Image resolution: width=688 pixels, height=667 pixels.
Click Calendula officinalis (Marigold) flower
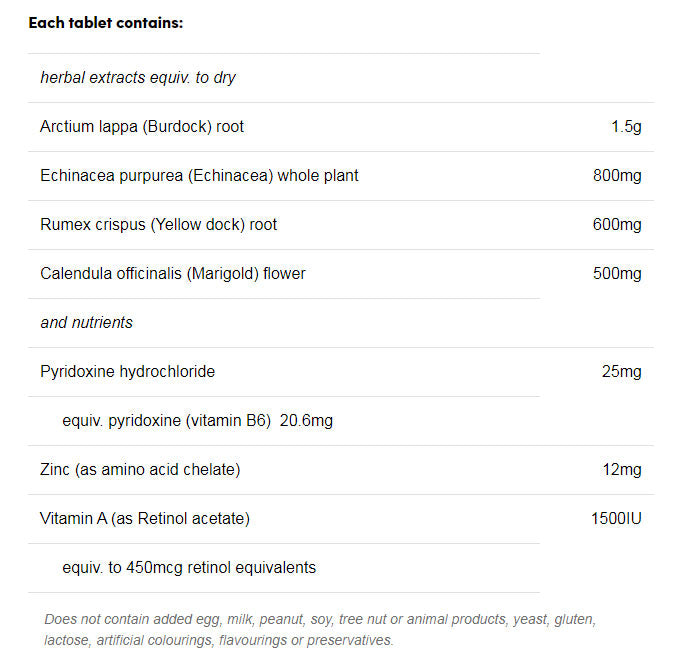(x=173, y=273)
